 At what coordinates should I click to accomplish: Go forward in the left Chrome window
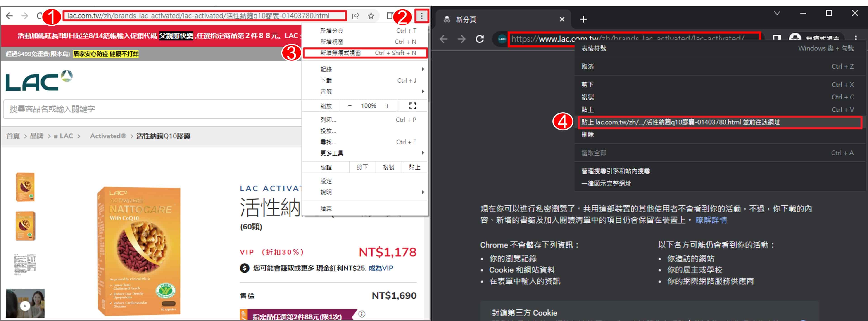[25, 16]
